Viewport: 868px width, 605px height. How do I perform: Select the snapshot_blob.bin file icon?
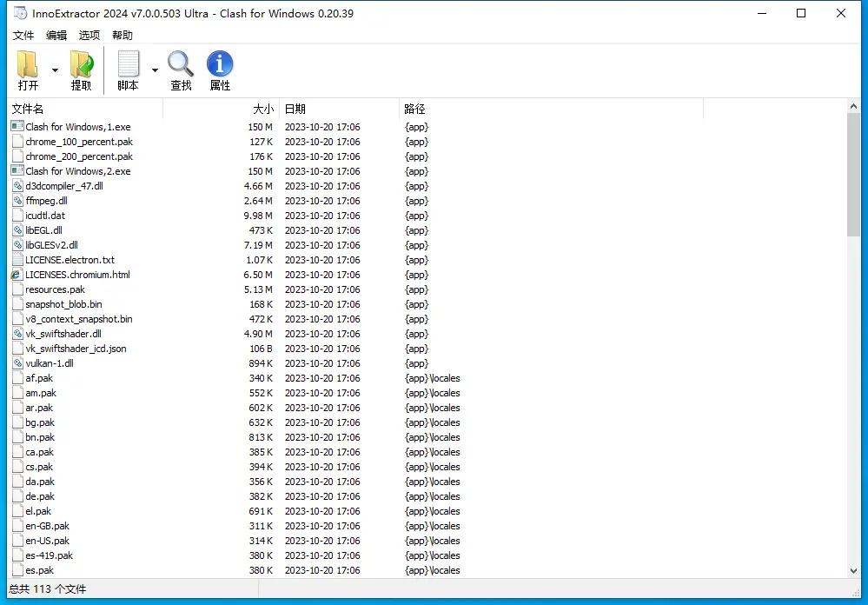coord(17,303)
